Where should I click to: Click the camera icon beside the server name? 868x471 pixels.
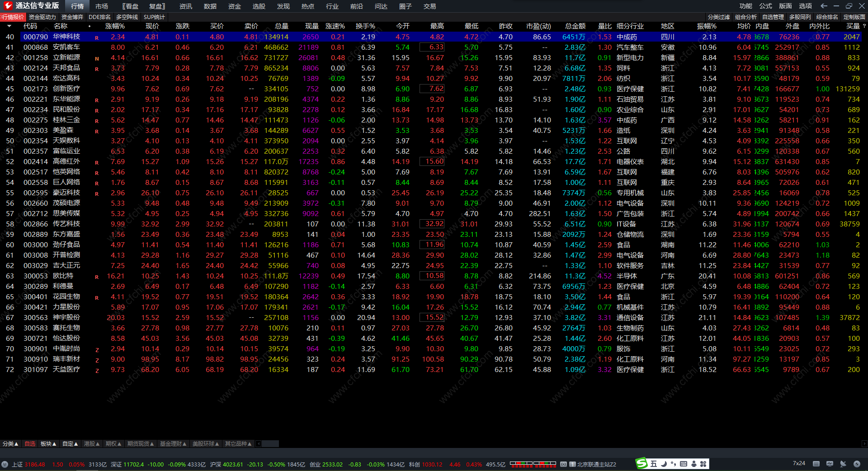(564, 464)
